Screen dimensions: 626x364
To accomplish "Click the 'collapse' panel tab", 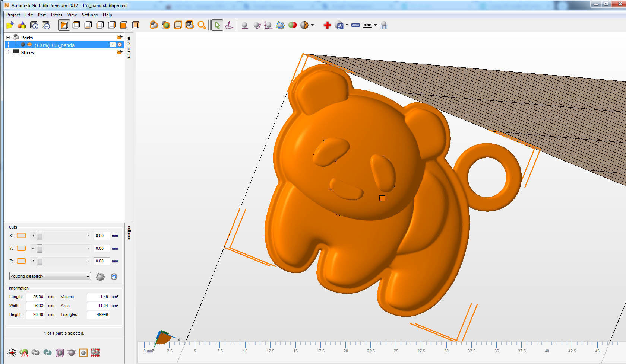I will [x=129, y=233].
